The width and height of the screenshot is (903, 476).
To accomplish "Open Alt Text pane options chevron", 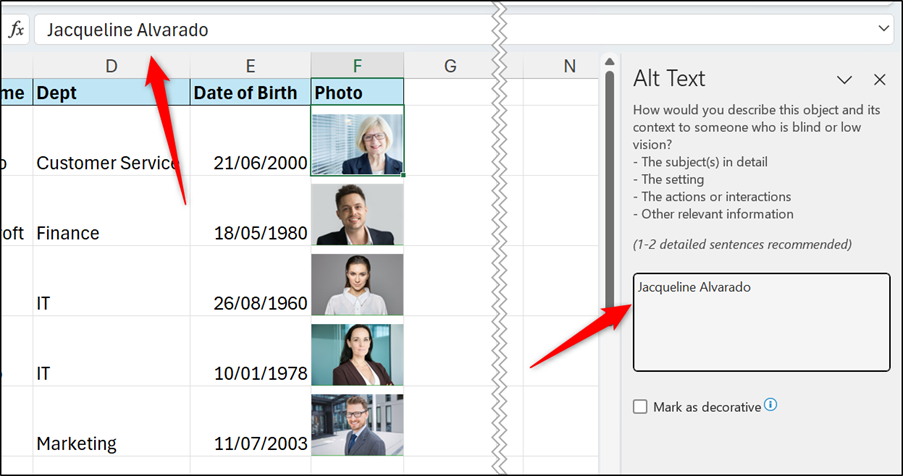I will (x=845, y=80).
